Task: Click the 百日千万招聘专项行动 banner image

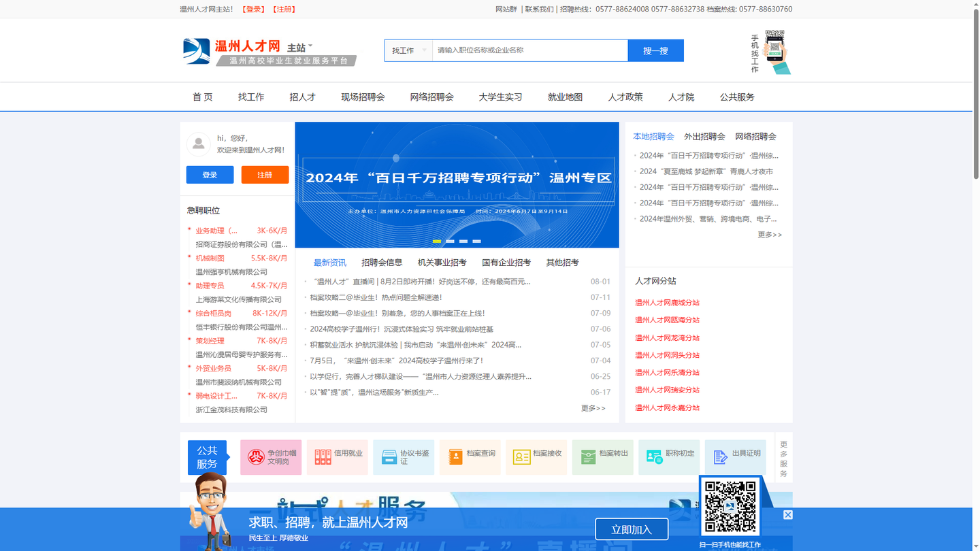Action: pyautogui.click(x=457, y=185)
